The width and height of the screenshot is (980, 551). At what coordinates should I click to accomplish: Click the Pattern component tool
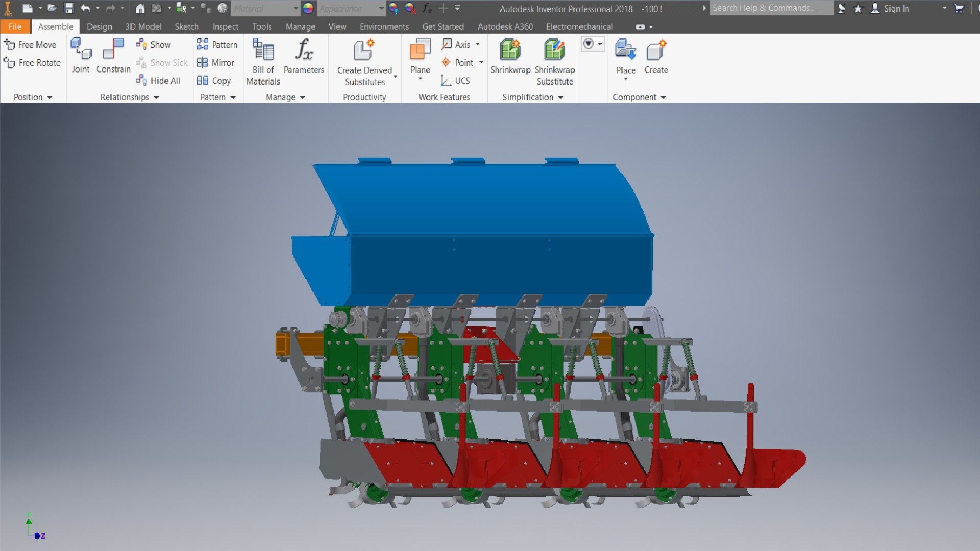pyautogui.click(x=217, y=45)
